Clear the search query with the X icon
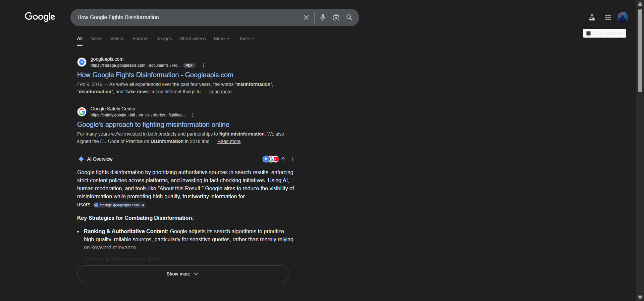Image resolution: width=644 pixels, height=301 pixels. click(x=306, y=17)
